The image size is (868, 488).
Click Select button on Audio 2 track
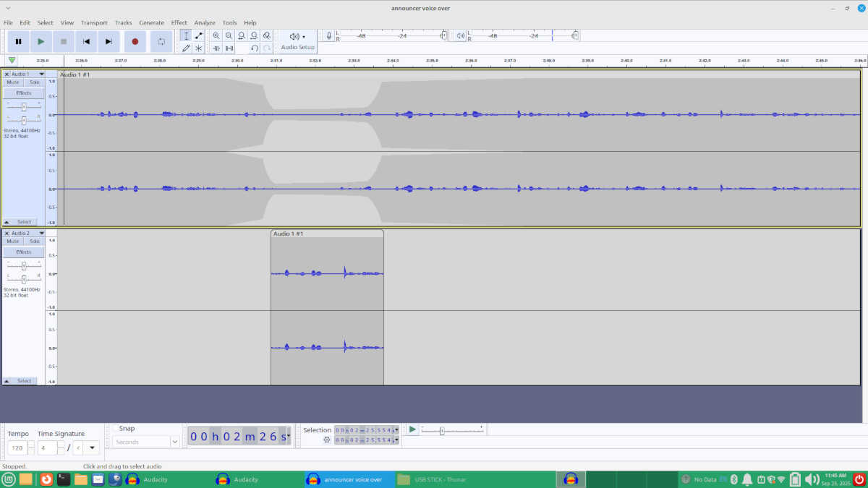click(24, 381)
